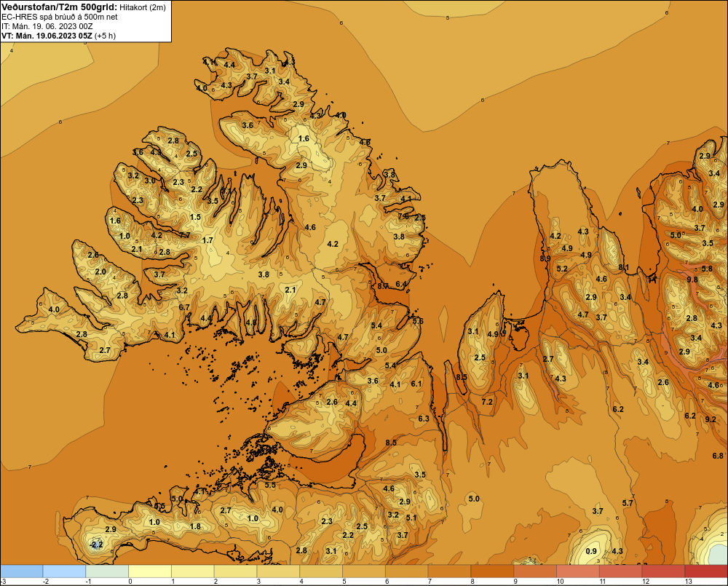Click the legend tick label '13'

pyautogui.click(x=689, y=582)
